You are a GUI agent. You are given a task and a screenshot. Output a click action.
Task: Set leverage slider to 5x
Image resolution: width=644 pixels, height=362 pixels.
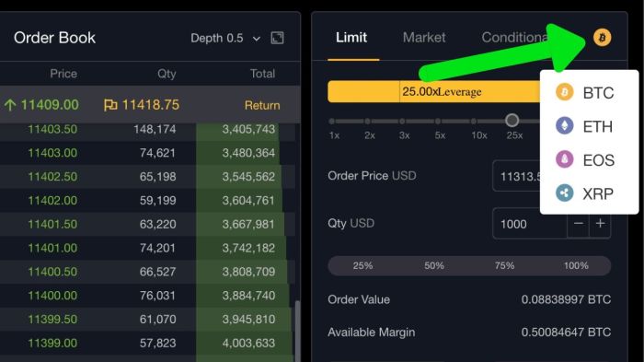point(438,122)
